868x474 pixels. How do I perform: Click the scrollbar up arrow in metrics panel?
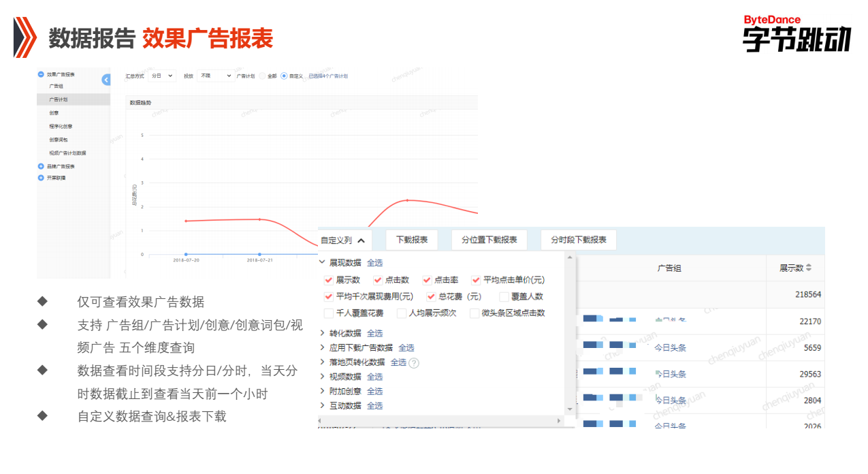(569, 257)
